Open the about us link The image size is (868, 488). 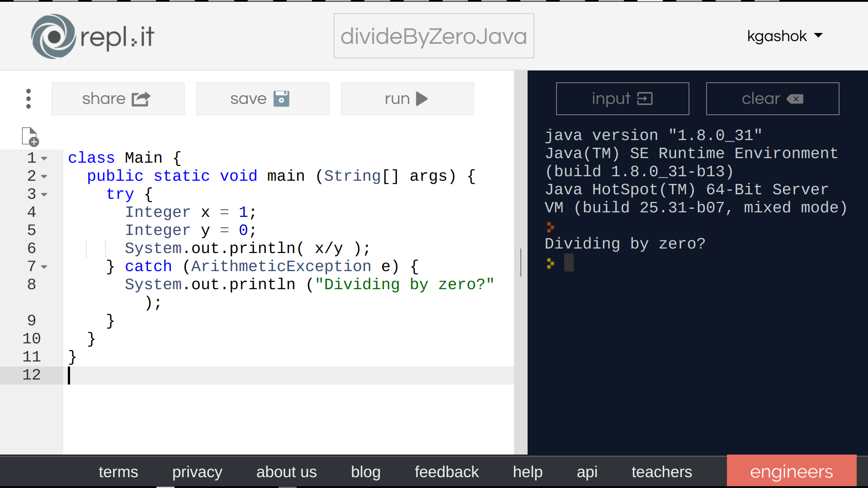(287, 472)
